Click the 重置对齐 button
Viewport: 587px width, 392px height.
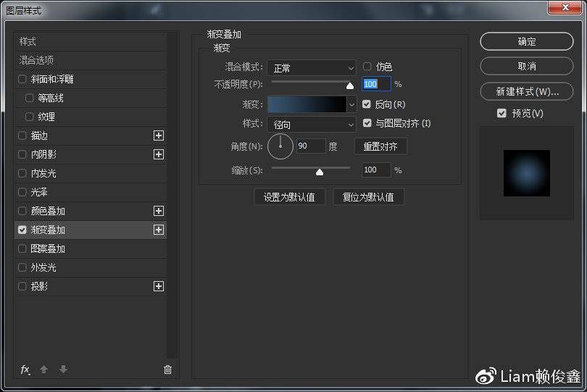380,146
